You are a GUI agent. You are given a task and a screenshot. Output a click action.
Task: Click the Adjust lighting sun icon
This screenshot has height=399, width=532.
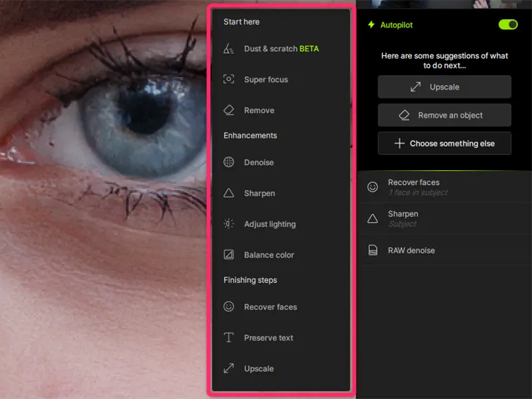[x=229, y=224]
